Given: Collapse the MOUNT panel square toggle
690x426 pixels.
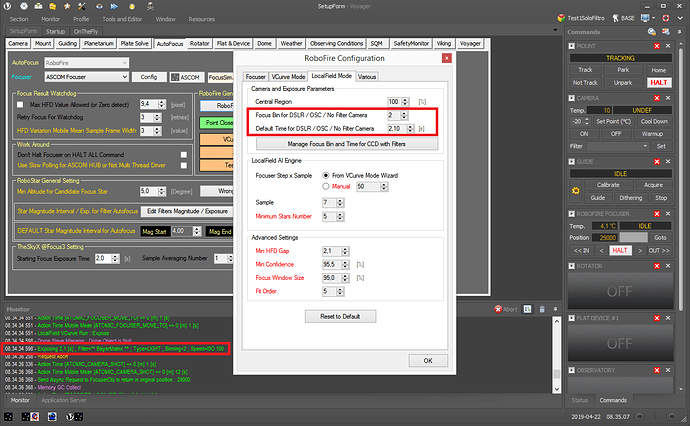Looking at the screenshot, I should [572, 46].
